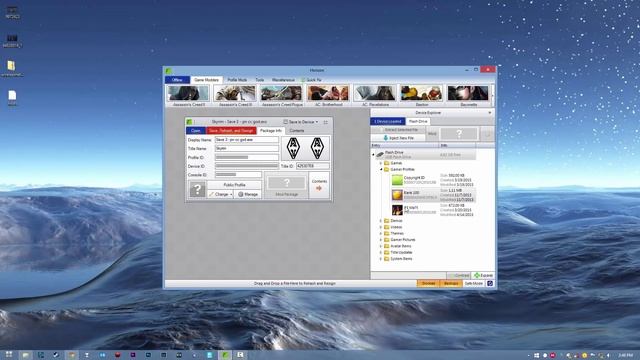Image resolution: width=640 pixels, height=360 pixels.
Task: Select the highlighted gold-icon profile entry
Action: 433,195
